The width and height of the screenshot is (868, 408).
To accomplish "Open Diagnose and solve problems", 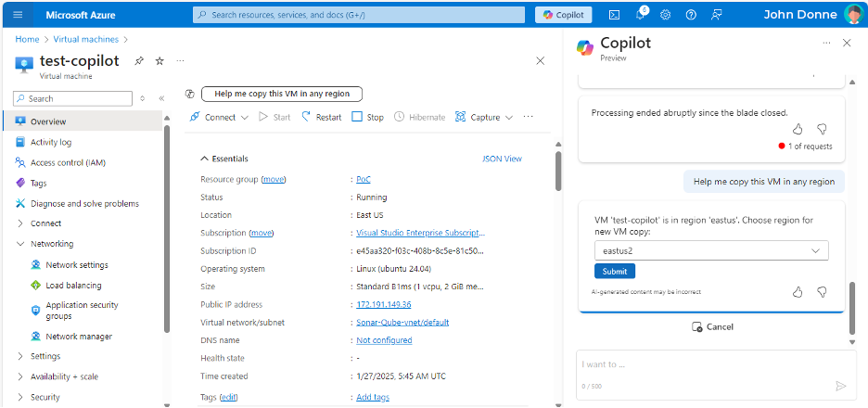I will click(83, 203).
